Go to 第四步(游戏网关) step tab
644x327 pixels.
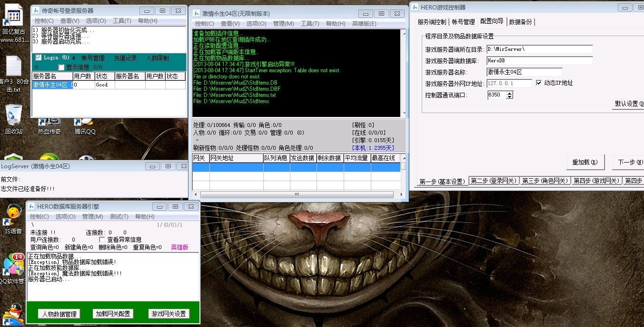pyautogui.click(x=596, y=181)
